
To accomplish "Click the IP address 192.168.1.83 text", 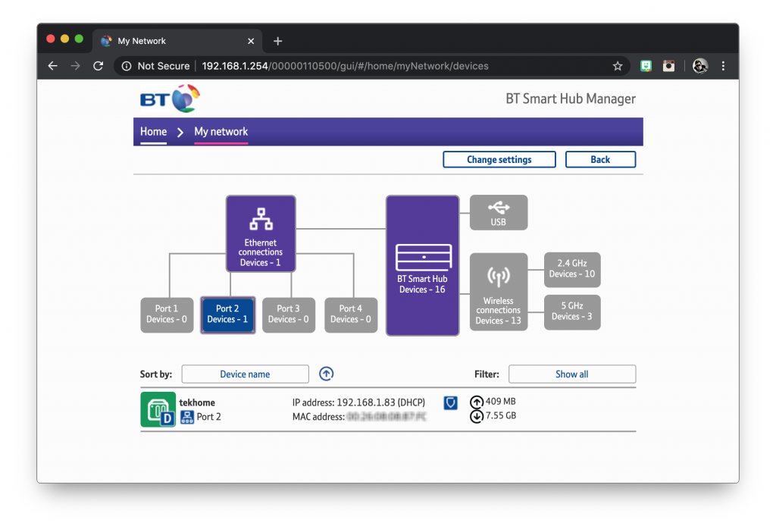I will click(x=358, y=402).
